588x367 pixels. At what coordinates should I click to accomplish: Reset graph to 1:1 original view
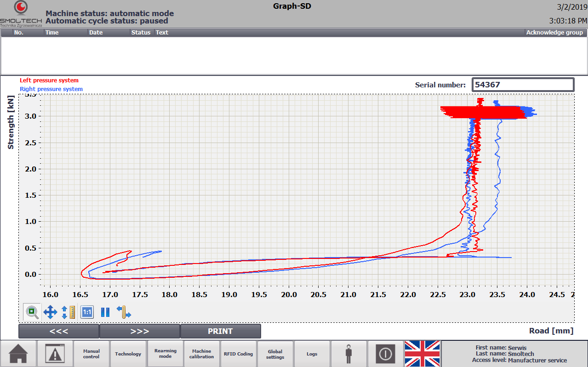pos(87,312)
